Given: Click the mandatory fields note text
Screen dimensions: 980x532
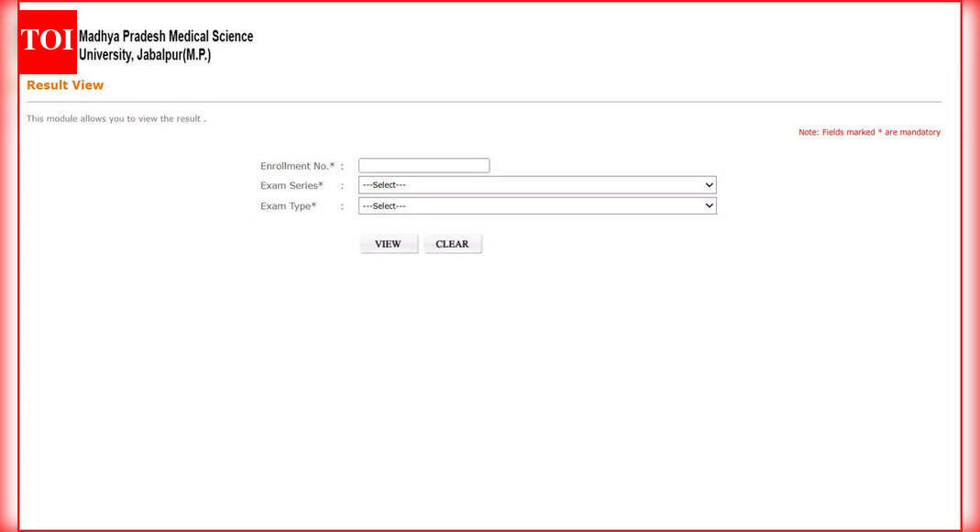Looking at the screenshot, I should point(869,132).
